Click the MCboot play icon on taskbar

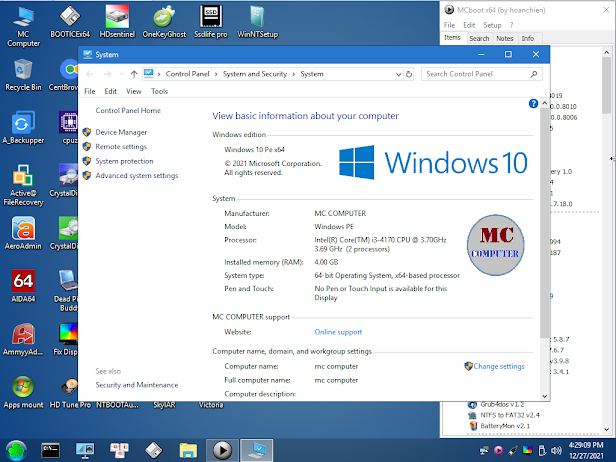(222, 450)
